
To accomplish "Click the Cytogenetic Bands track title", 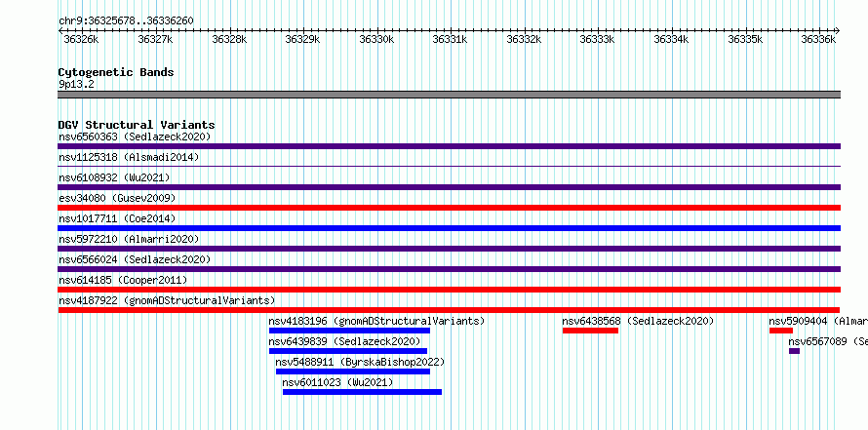I will (116, 72).
